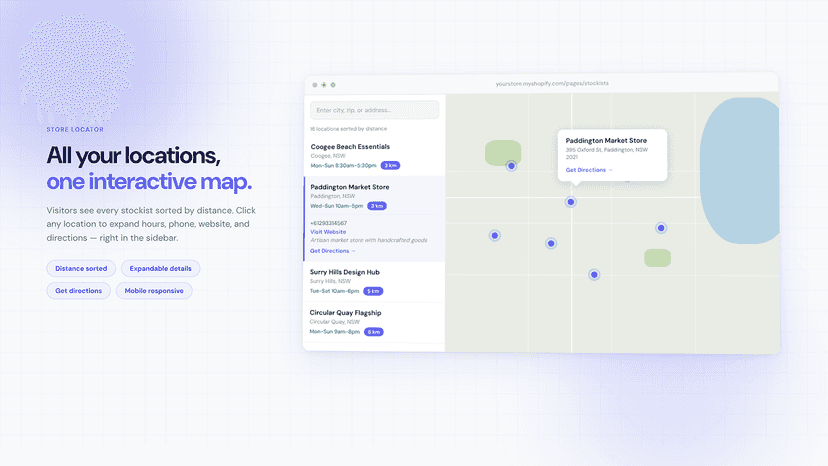Image resolution: width=828 pixels, height=466 pixels.
Task: Click Wed-Sun 10am-5pm hours text
Action: click(336, 206)
